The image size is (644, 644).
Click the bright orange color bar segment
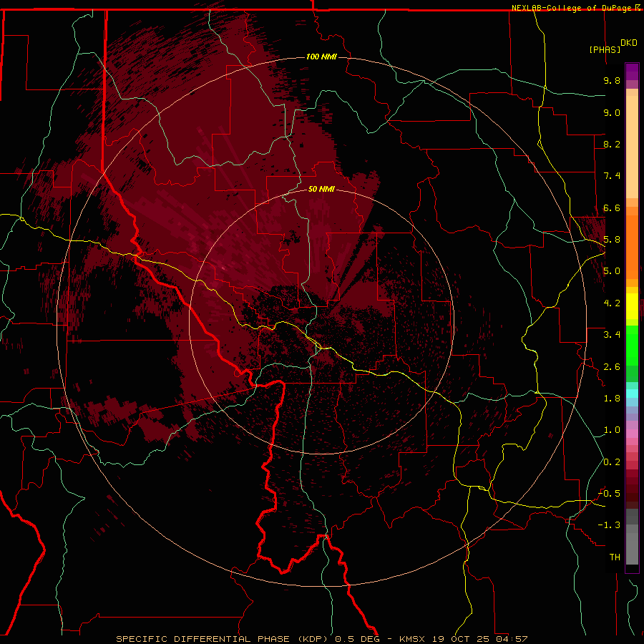[632, 246]
